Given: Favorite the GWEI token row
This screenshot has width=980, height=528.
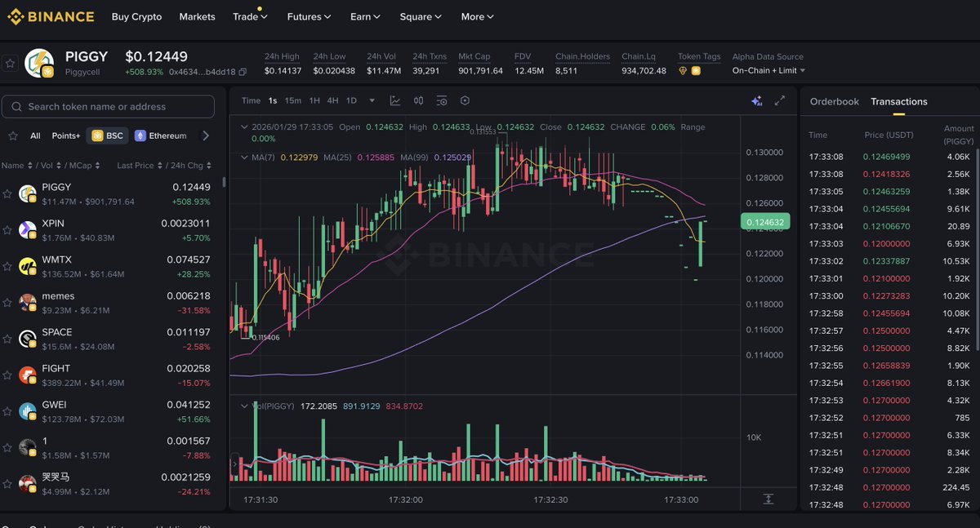Looking at the screenshot, I should click(7, 410).
